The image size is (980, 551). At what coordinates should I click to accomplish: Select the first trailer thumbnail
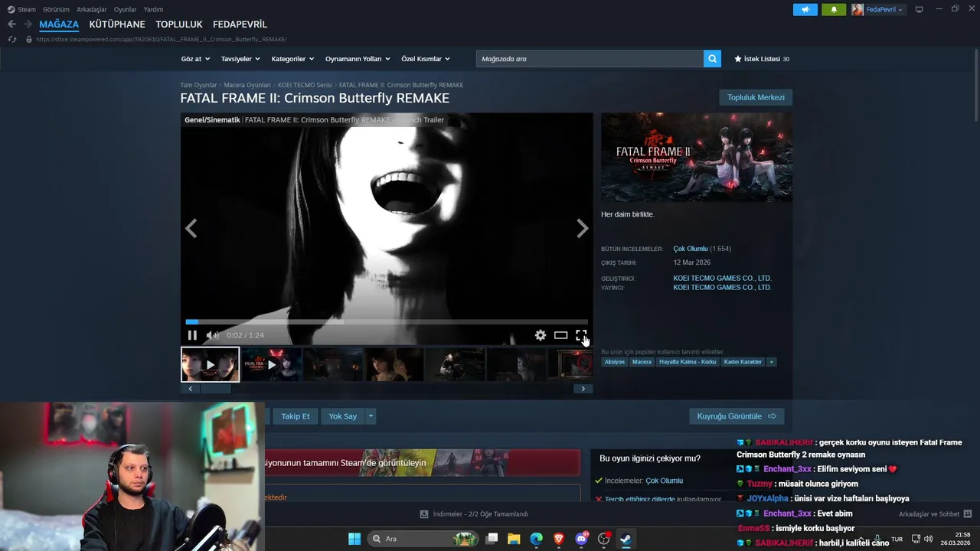tap(210, 364)
